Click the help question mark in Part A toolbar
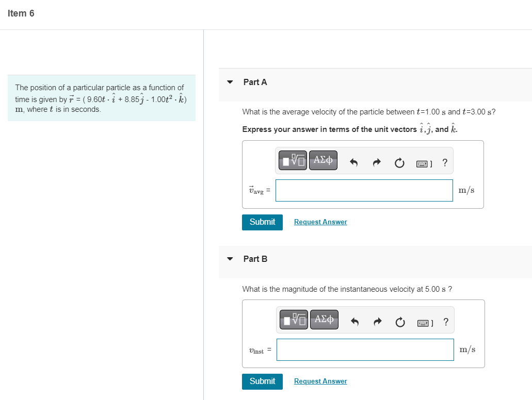 click(x=444, y=162)
